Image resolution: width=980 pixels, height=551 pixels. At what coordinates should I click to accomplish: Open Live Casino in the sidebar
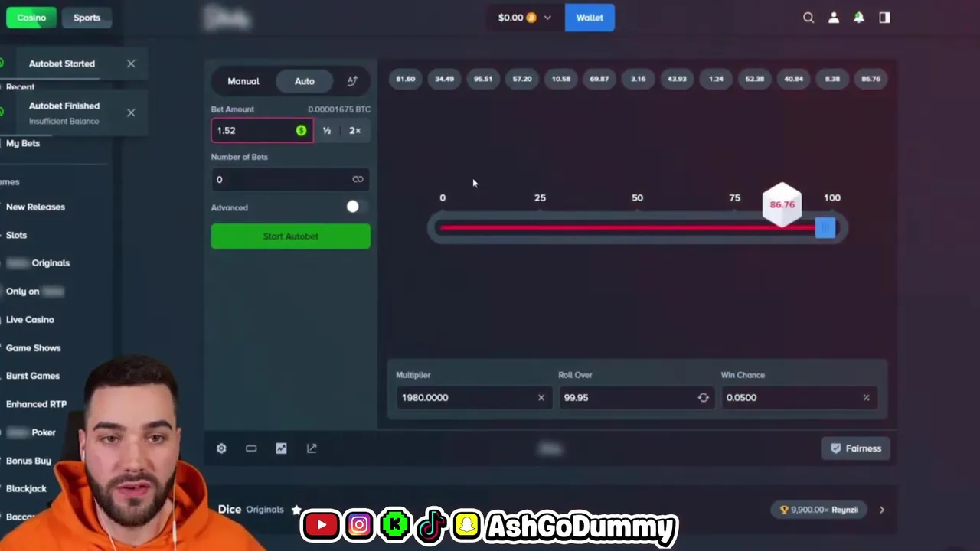[x=30, y=320]
